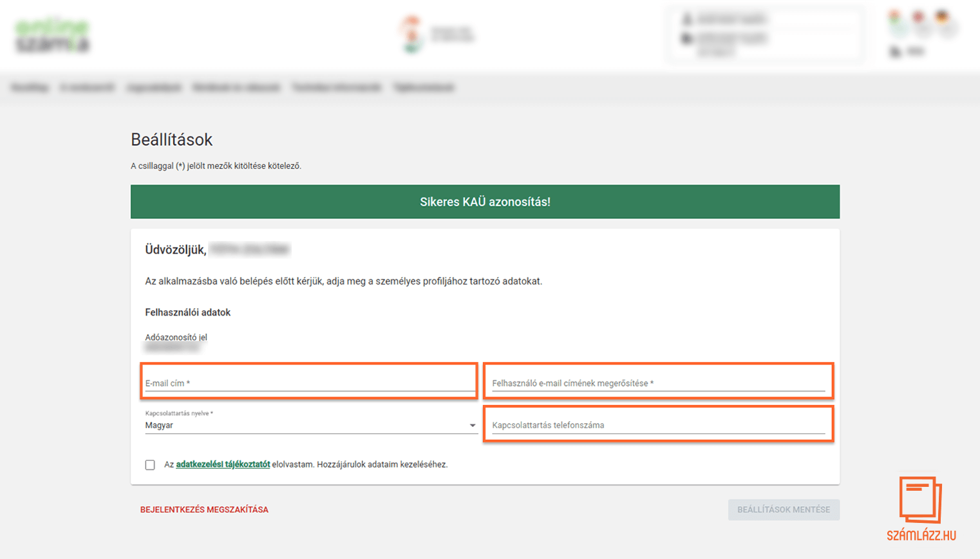The width and height of the screenshot is (980, 559).
Task: Open the first item in the navigation bar
Action: [30, 88]
